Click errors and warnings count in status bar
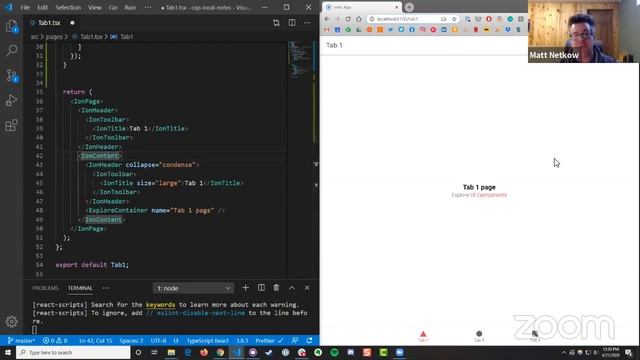This screenshot has height=360, width=640. 55,340
